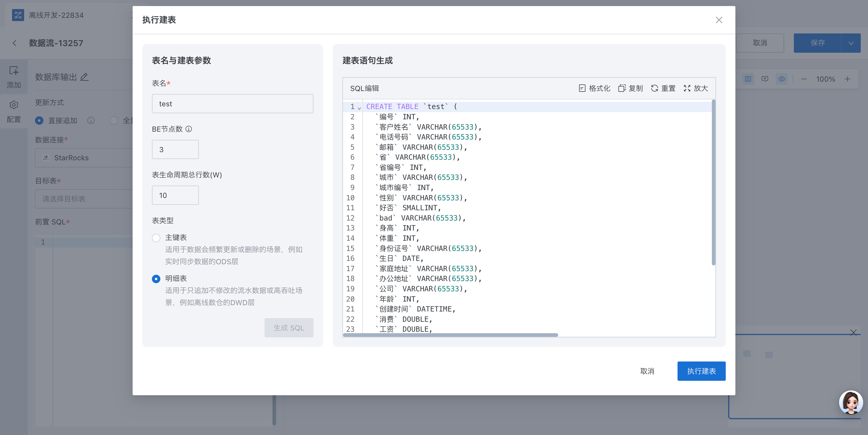Click the 执行建表 blue button

coord(701,371)
